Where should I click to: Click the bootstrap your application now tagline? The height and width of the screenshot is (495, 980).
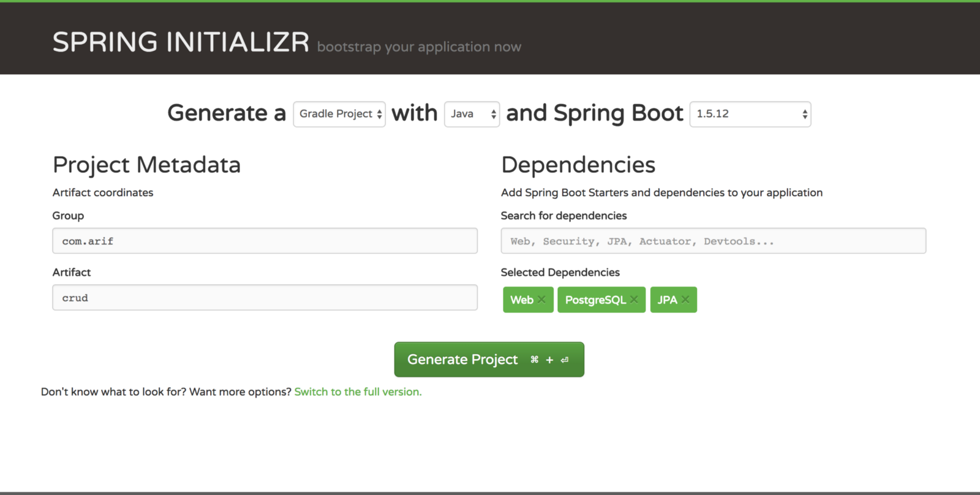(419, 47)
